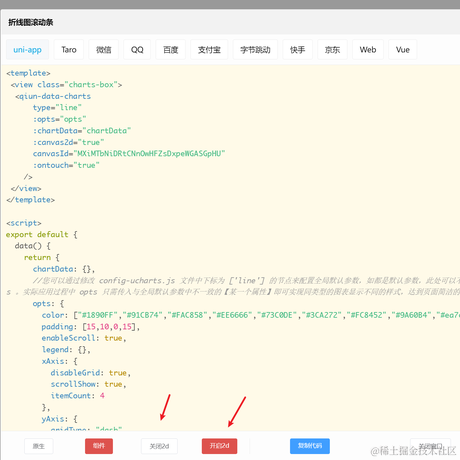Click the xAxis: { line
The height and width of the screenshot is (460, 460).
click(59, 361)
